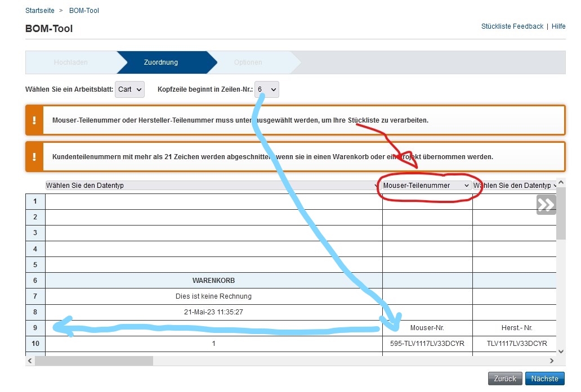
Task: Click row header number 1
Action: pyautogui.click(x=35, y=201)
